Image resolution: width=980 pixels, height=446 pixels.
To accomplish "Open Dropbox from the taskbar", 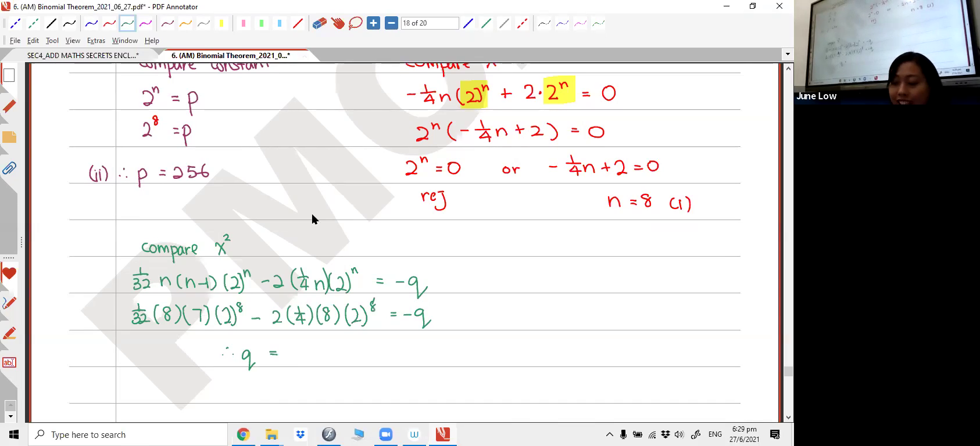I will pos(300,434).
